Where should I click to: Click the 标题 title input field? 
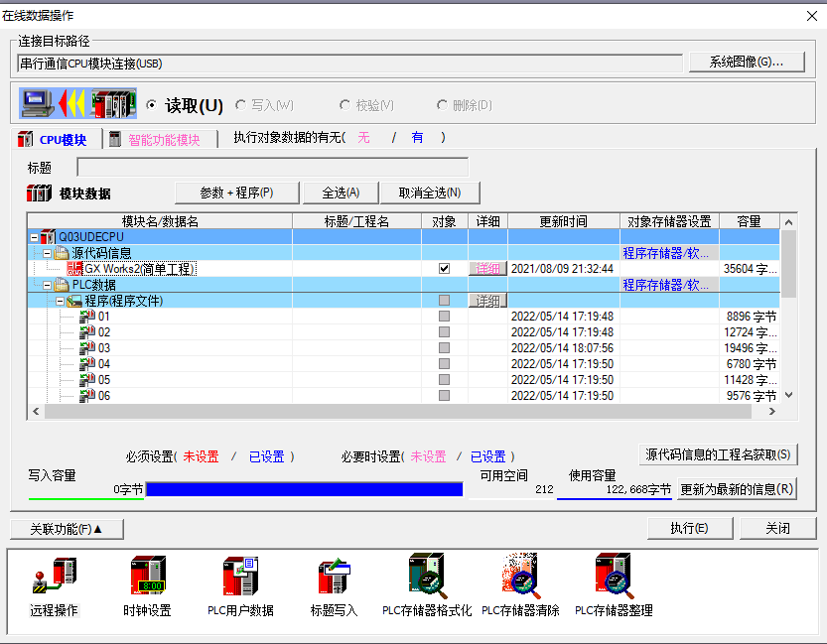(x=272, y=168)
